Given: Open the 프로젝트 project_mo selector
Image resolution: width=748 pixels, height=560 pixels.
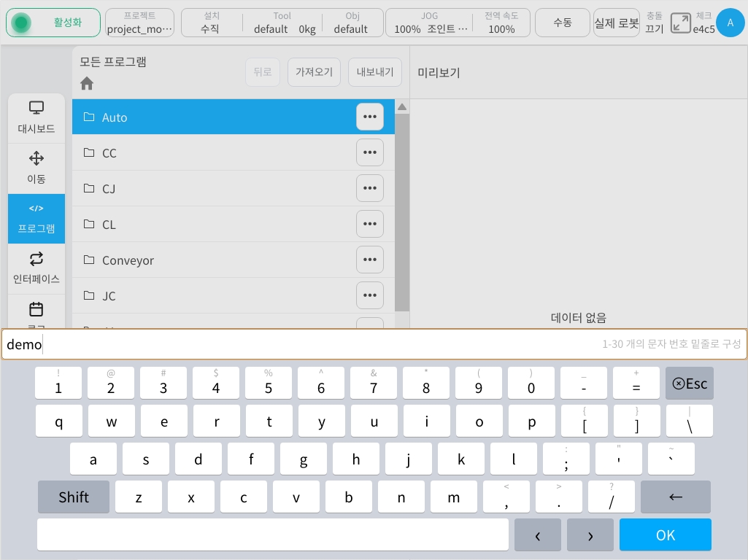Looking at the screenshot, I should (139, 23).
